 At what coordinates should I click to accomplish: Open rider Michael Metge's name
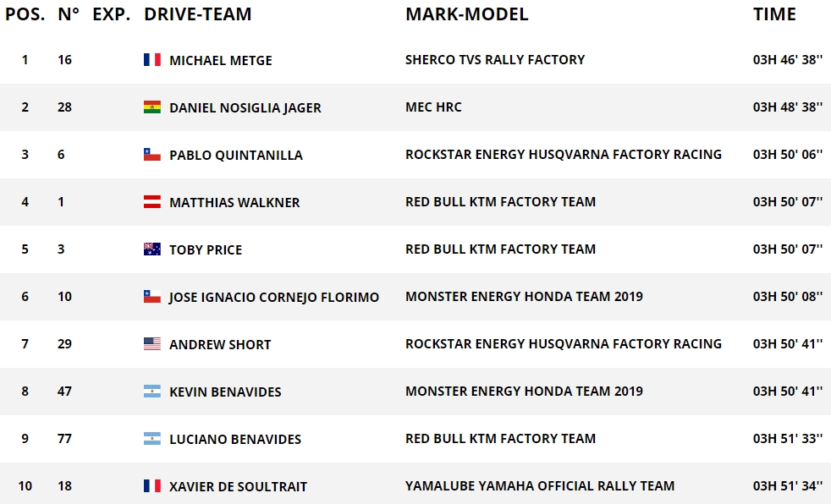[x=220, y=61]
